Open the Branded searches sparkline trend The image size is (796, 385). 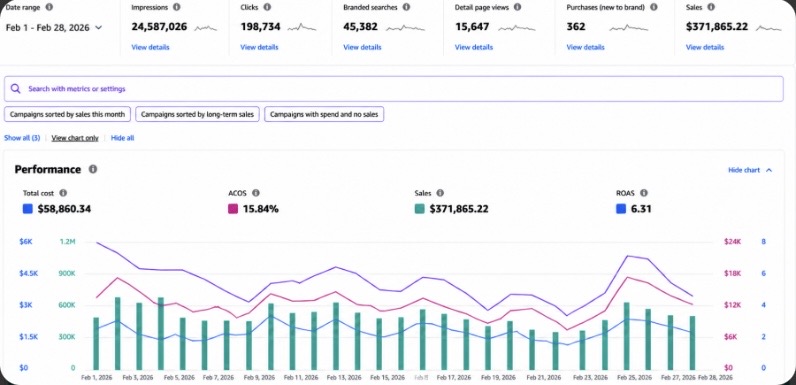pyautogui.click(x=405, y=27)
